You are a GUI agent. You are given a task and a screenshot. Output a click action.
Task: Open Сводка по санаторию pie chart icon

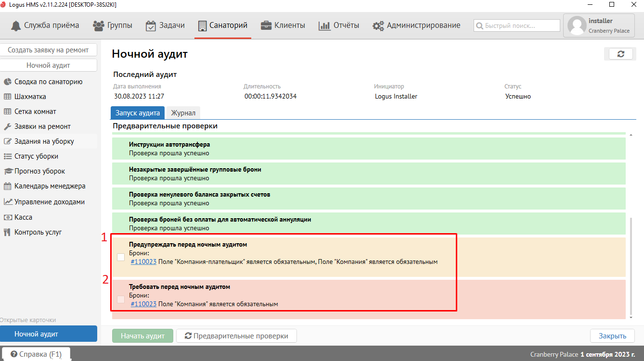tap(8, 82)
